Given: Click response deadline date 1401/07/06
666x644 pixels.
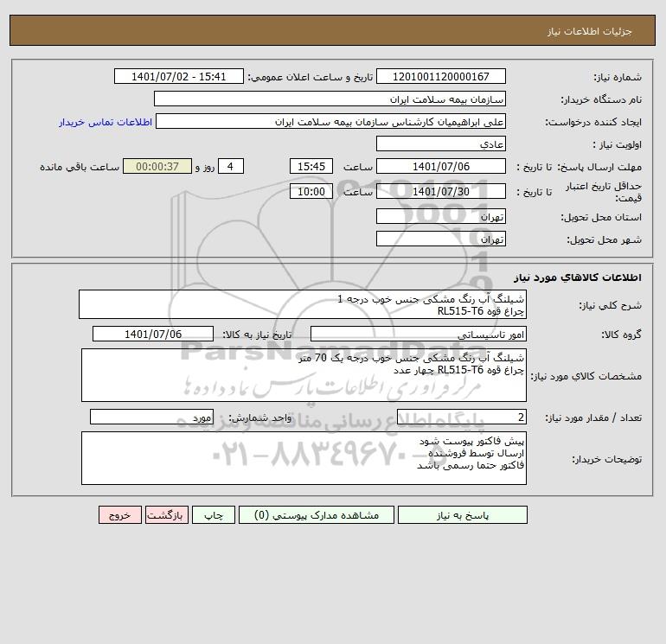Looking at the screenshot, I should point(441,167).
